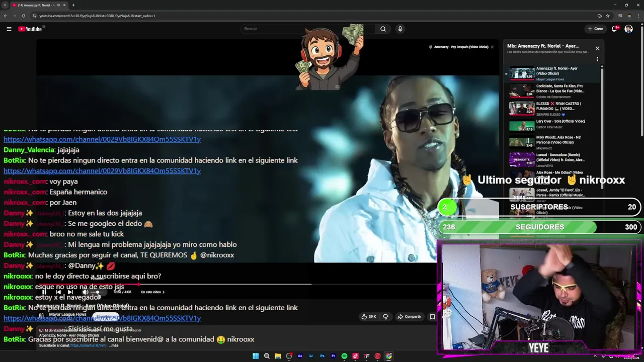Click the WhatsApp link below Danny_Valencia's message
This screenshot has width=644, height=362.
pyautogui.click(x=102, y=171)
